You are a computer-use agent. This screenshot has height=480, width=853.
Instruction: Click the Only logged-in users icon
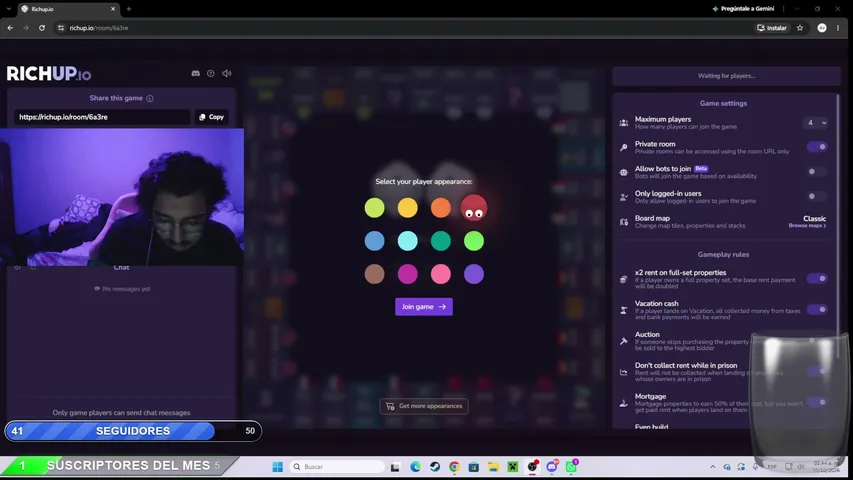click(x=623, y=197)
